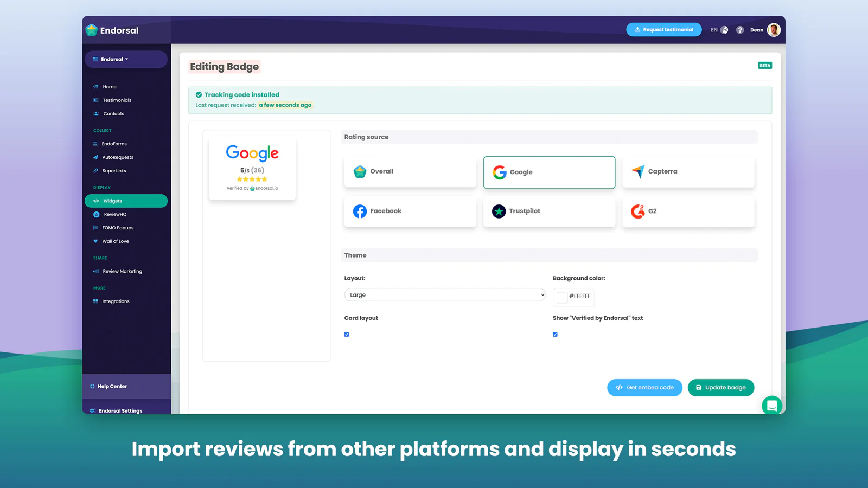Click Update badge button
The width and height of the screenshot is (868, 488).
tap(721, 388)
